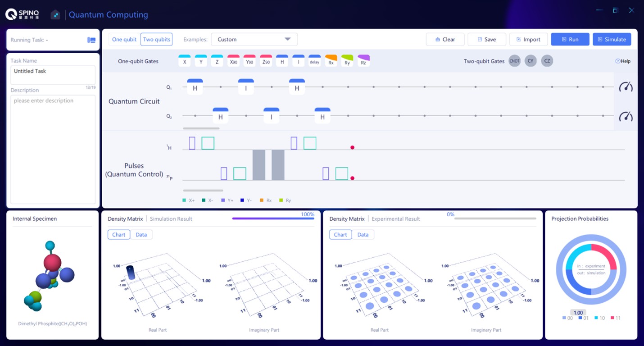Select the Rx rotation gate

pyautogui.click(x=331, y=61)
